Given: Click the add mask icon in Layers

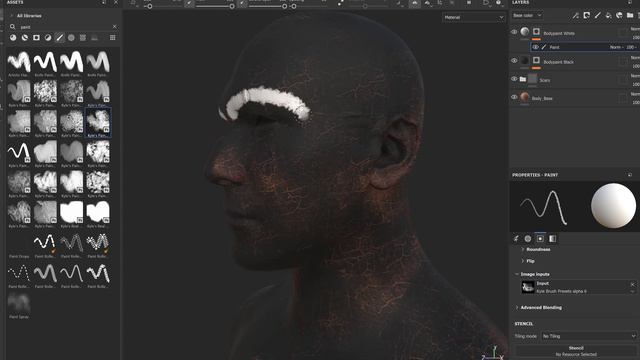Looking at the screenshot, I should click(587, 16).
